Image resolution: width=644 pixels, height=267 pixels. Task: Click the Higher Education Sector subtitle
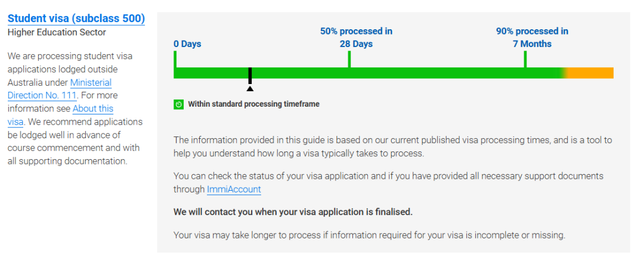57,32
